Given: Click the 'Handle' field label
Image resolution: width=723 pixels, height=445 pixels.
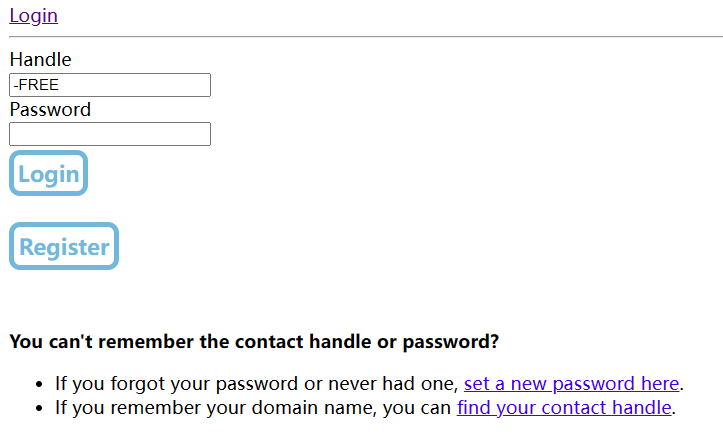Looking at the screenshot, I should tap(40, 60).
